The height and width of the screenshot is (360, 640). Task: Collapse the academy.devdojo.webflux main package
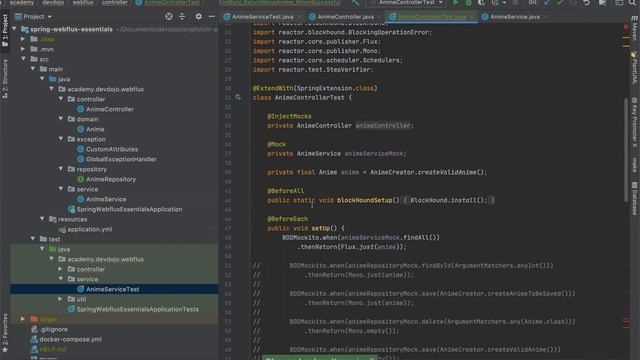coord(51,89)
